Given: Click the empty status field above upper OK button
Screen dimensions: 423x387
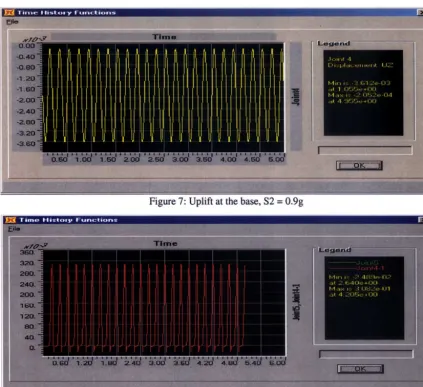Looking at the screenshot, I should pos(365,150).
